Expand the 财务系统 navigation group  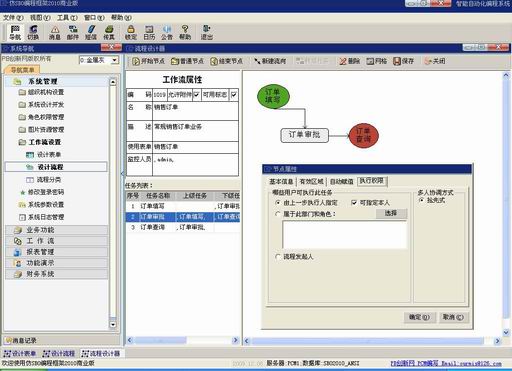[57, 274]
